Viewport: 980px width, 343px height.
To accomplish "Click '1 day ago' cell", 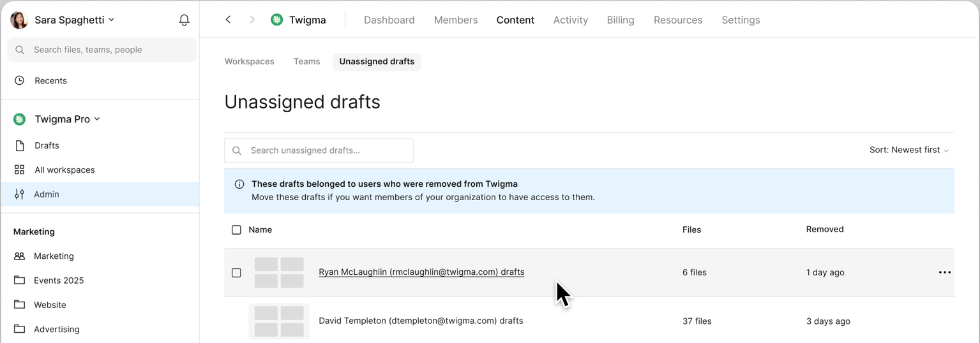I will pyautogui.click(x=825, y=272).
